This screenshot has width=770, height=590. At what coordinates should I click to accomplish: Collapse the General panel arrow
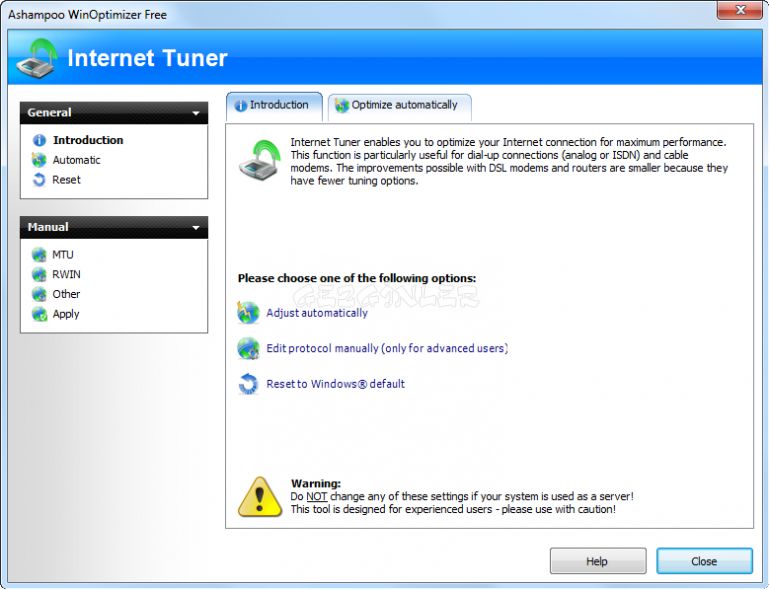[196, 113]
